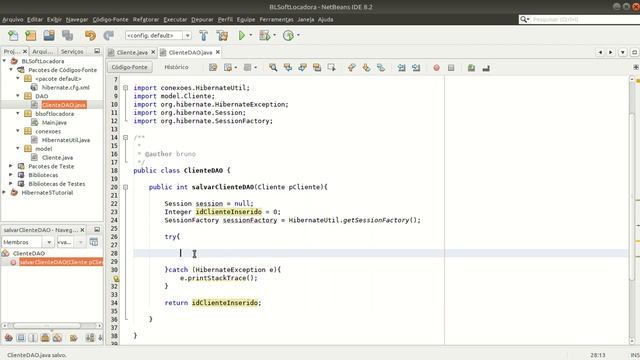Collapse the BLSoftLocadora project node
Image resolution: width=640 pixels, height=360 pixels.
click(x=4, y=61)
